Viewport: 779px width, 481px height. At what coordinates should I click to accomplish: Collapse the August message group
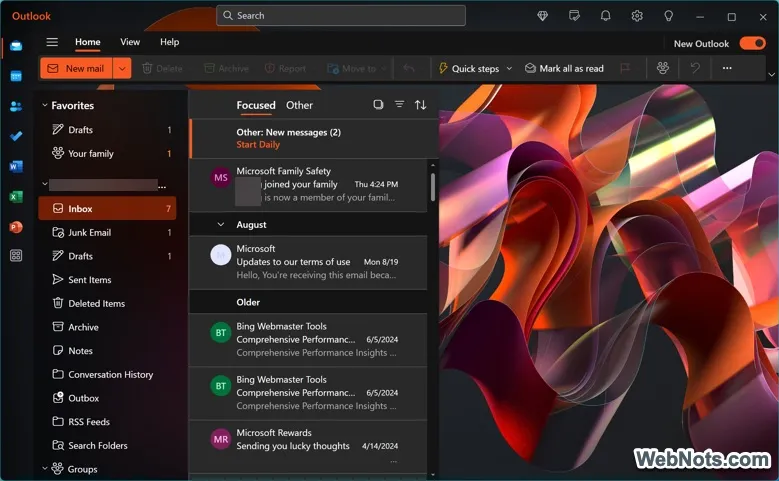[x=221, y=225]
